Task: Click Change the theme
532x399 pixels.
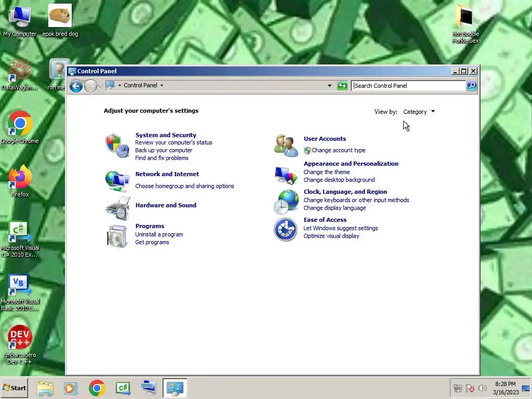Action: [326, 172]
